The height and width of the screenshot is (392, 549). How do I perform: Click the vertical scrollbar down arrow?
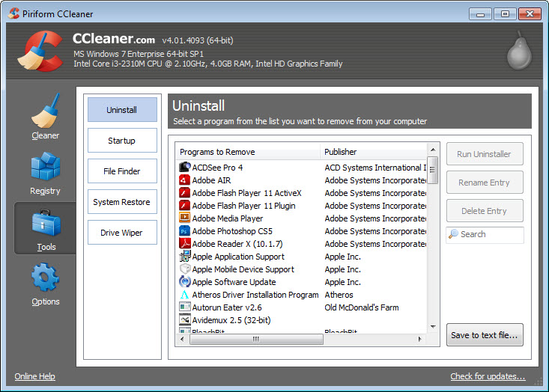(433, 327)
